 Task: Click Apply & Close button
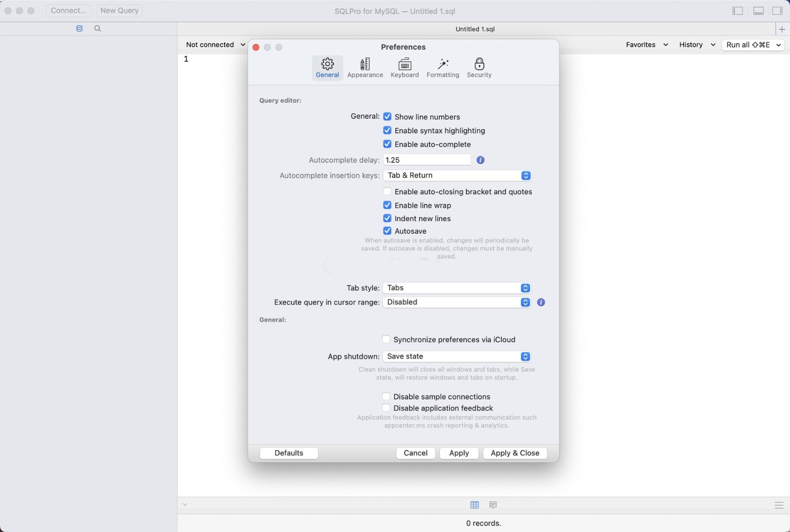pyautogui.click(x=515, y=453)
